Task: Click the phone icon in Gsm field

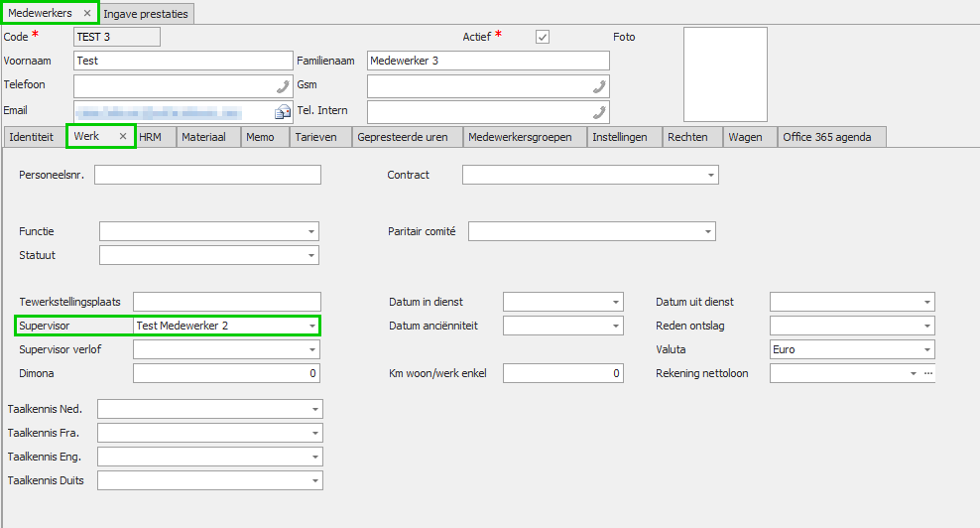Action: (599, 86)
